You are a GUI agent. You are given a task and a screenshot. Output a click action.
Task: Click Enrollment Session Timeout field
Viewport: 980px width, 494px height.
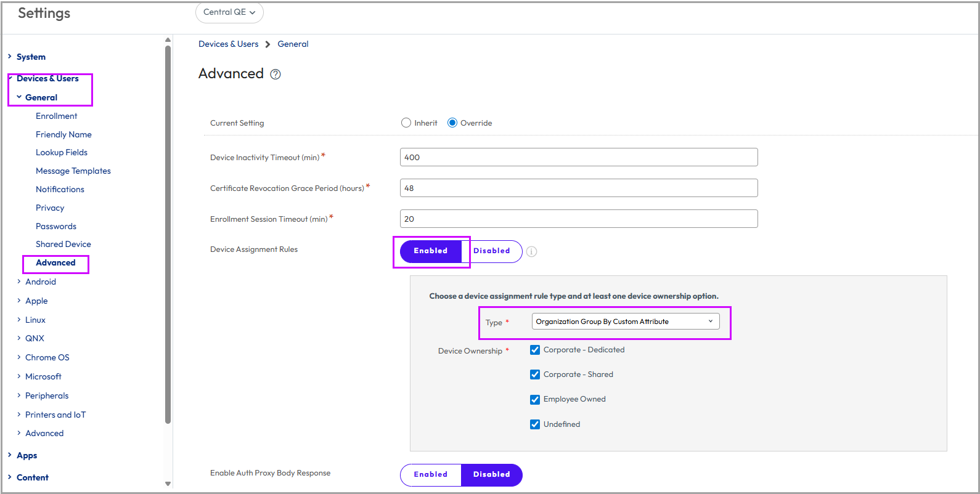[x=579, y=219]
